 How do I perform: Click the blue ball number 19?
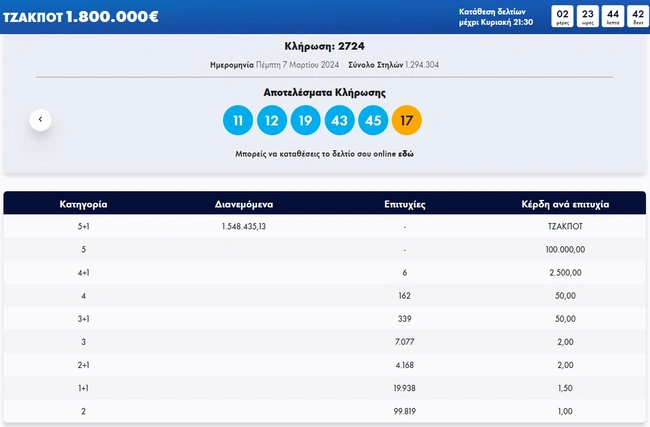coord(306,120)
